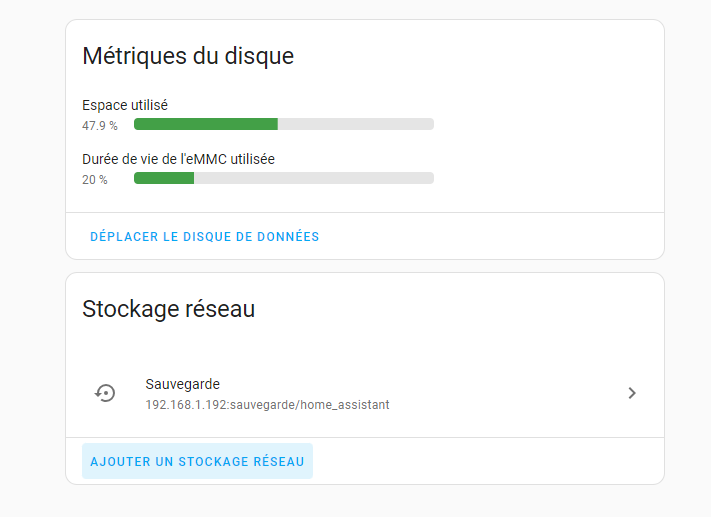Click empty area between Sauvegarde text and chevron
The width and height of the screenshot is (711, 517).
[500, 394]
